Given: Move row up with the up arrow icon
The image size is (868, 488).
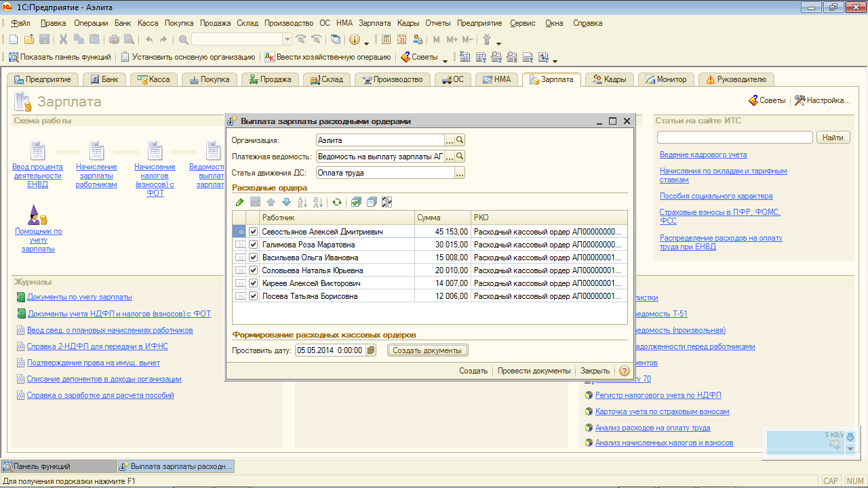Looking at the screenshot, I should click(271, 202).
